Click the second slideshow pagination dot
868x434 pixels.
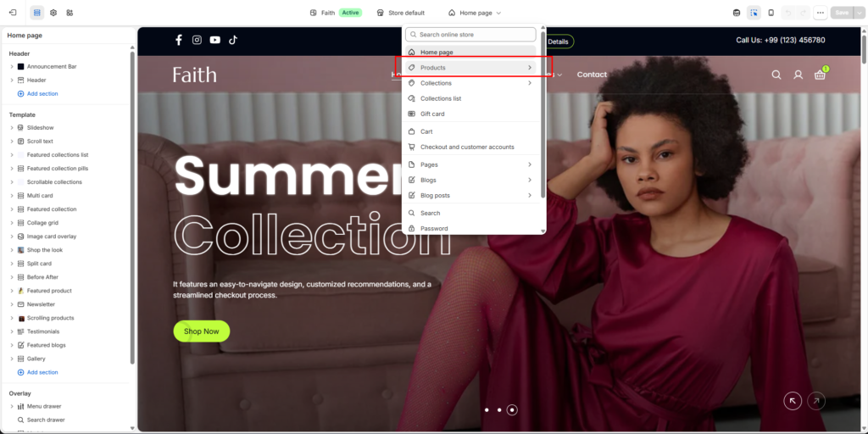499,410
